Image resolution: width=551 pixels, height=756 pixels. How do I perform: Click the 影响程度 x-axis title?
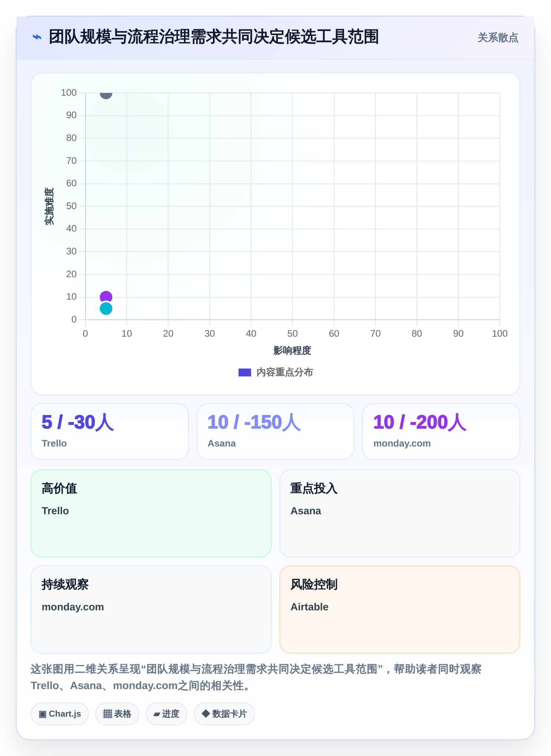(292, 350)
